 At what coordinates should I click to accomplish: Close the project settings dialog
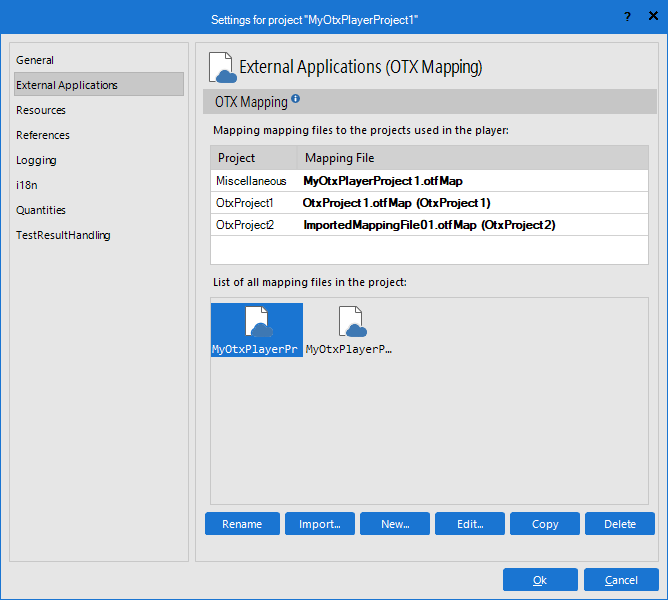coord(653,16)
